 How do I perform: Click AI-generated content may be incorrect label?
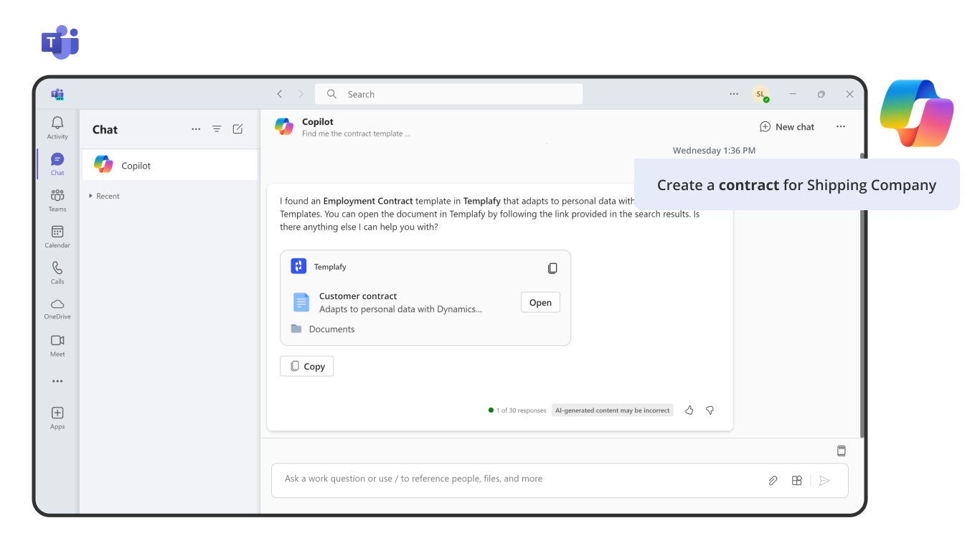pos(613,410)
